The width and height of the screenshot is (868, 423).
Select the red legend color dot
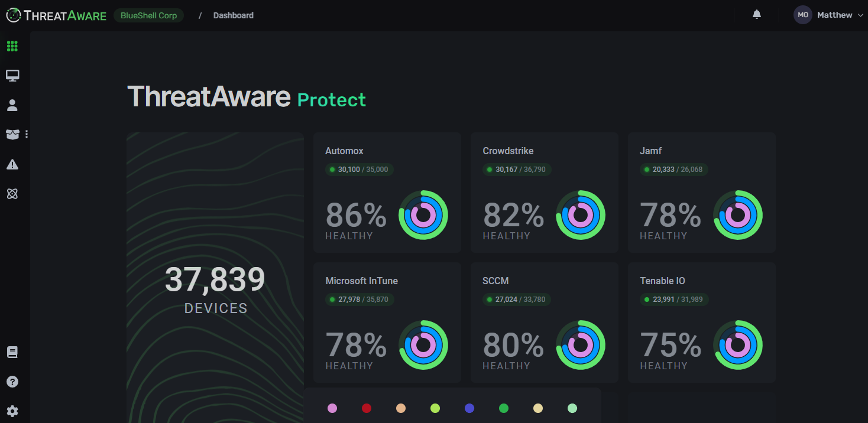coord(367,408)
